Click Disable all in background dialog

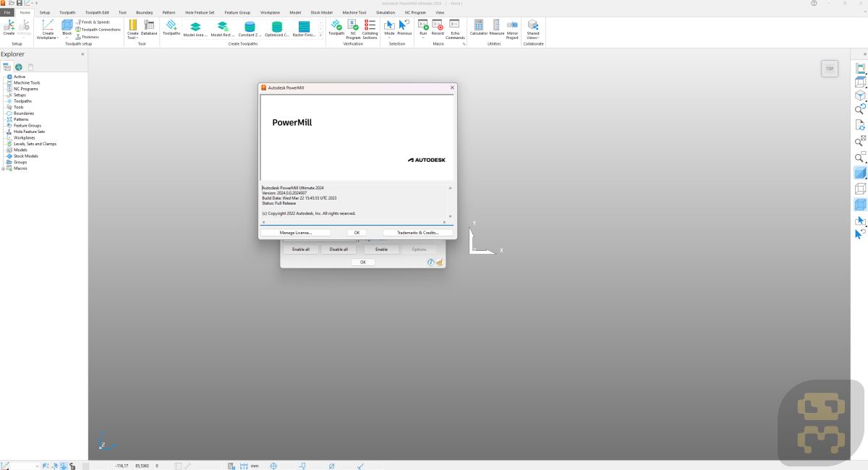(x=339, y=249)
